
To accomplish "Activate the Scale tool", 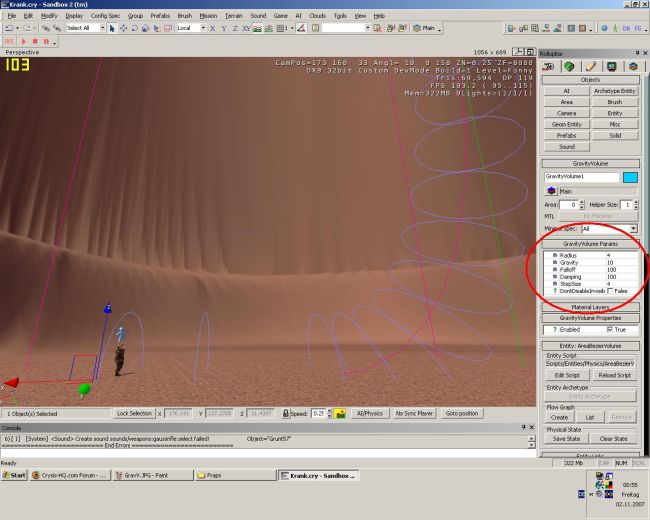I will 146,28.
